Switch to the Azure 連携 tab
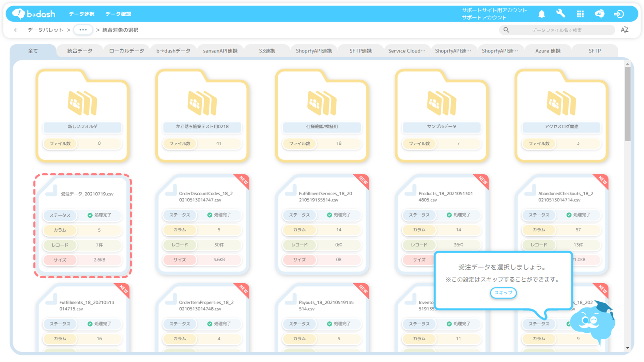Viewport: 644px width, 362px height. tap(548, 51)
